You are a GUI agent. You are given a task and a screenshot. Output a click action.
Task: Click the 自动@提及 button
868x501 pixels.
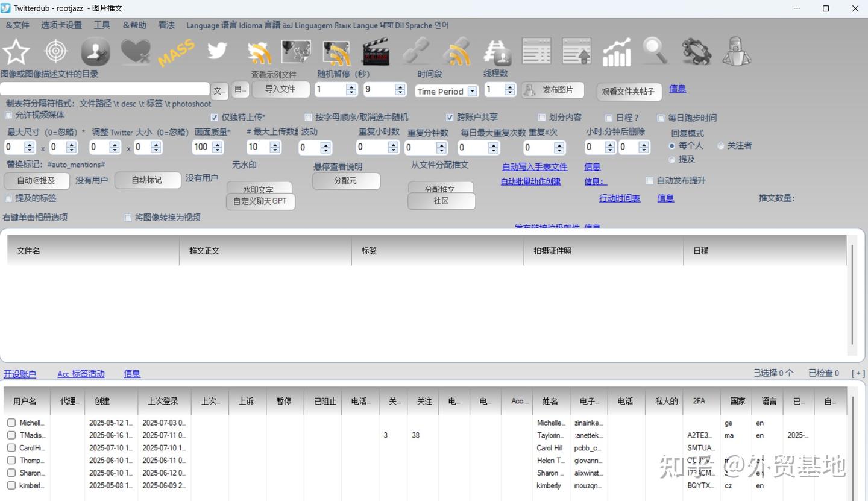[x=36, y=180]
